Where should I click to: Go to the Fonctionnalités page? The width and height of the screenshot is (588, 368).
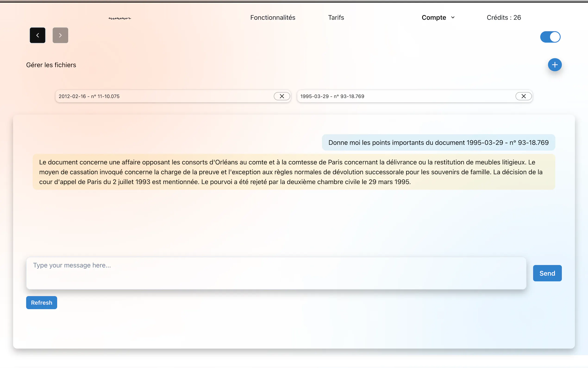(x=272, y=18)
